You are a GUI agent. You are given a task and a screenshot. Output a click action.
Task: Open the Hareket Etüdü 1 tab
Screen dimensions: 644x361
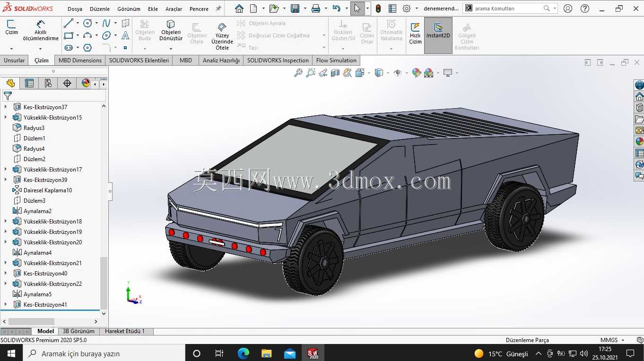(x=125, y=331)
